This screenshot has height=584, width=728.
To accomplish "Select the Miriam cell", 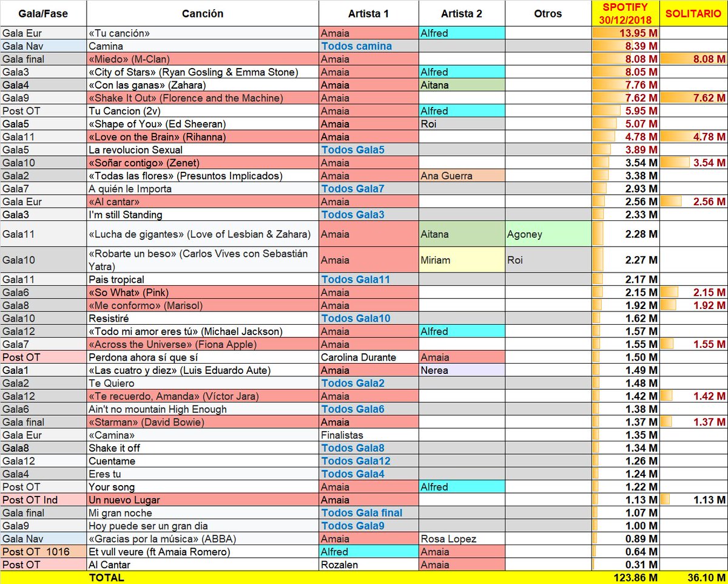I will point(462,260).
